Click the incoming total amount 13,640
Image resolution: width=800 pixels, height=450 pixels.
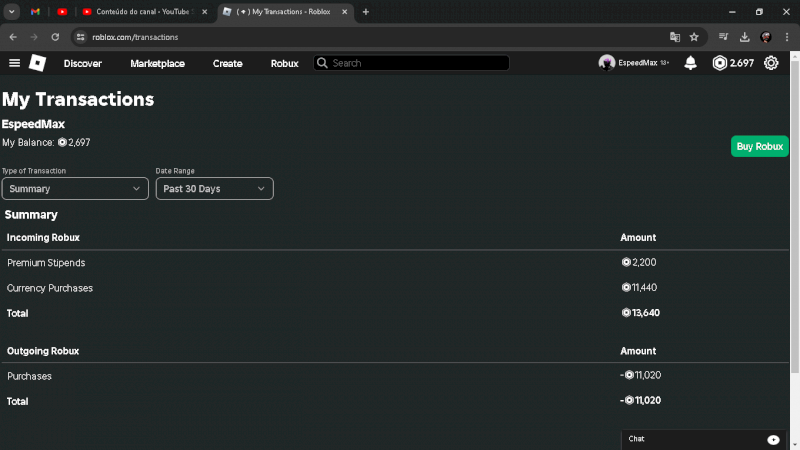click(x=640, y=313)
